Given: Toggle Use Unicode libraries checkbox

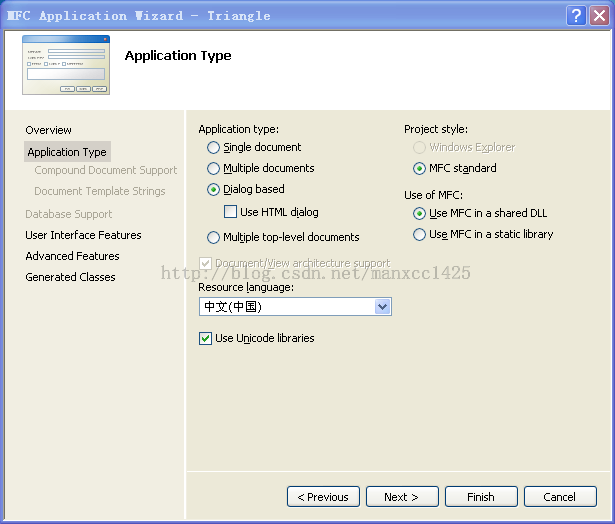Looking at the screenshot, I should pyautogui.click(x=206, y=339).
